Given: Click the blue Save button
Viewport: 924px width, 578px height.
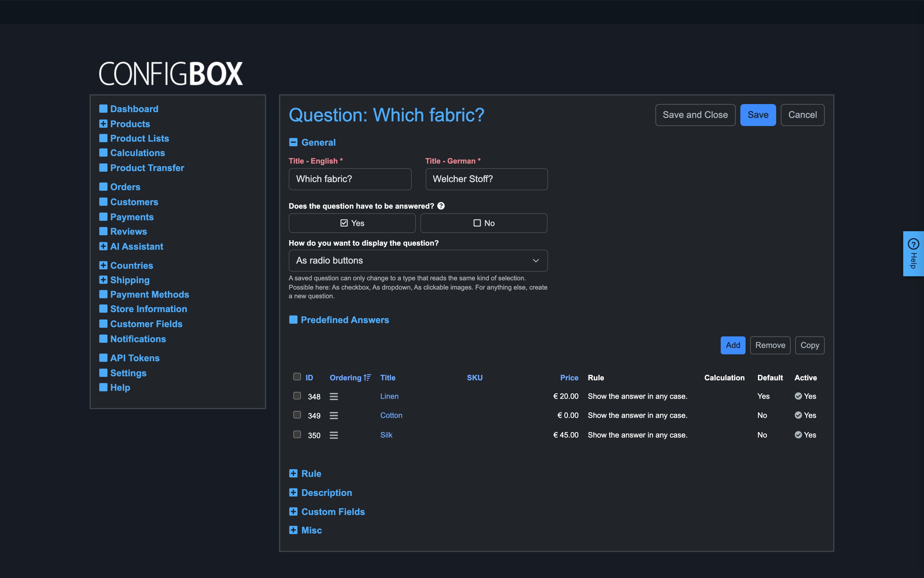Looking at the screenshot, I should point(758,115).
